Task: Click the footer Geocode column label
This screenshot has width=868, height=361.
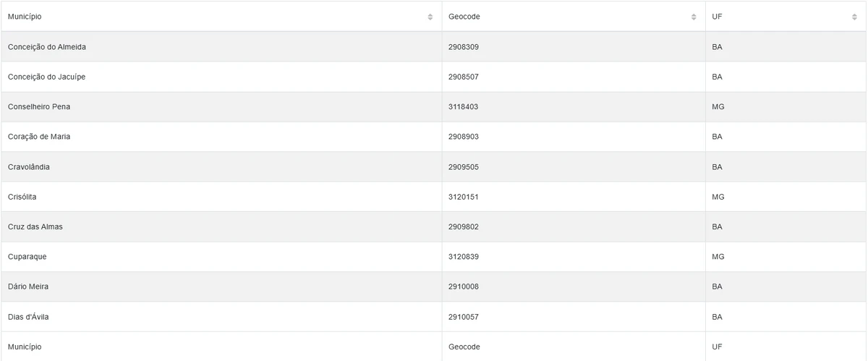Action: pos(464,347)
